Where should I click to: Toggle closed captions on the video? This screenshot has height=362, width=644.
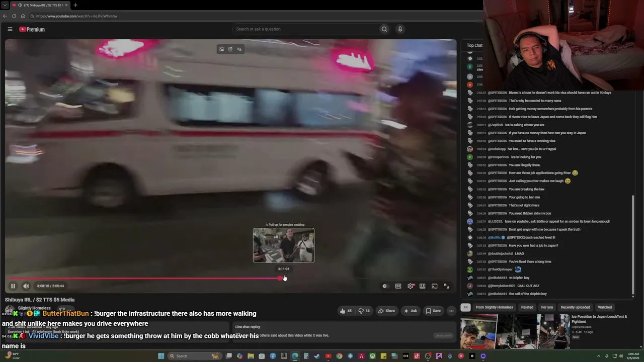[398, 286]
